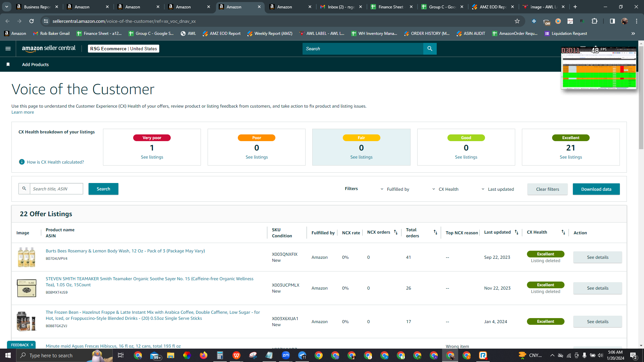See listings under Excellent CX Health

pos(571,157)
